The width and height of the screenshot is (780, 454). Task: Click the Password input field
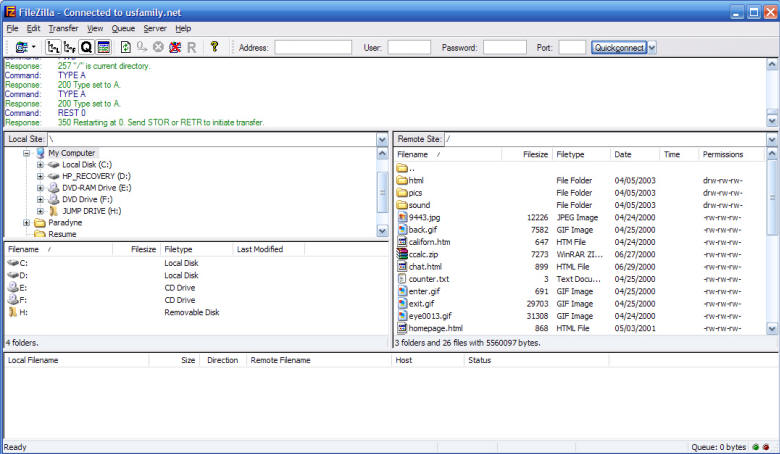point(504,48)
